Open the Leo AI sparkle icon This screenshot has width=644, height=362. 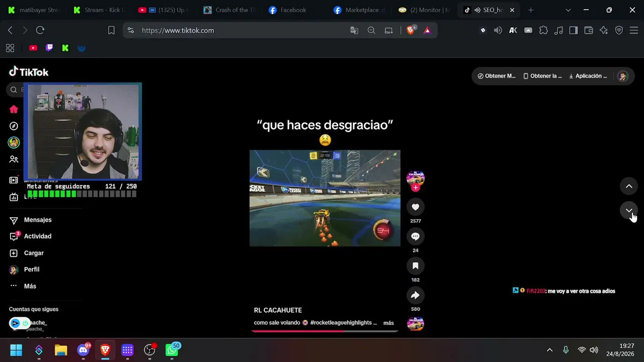(x=604, y=30)
